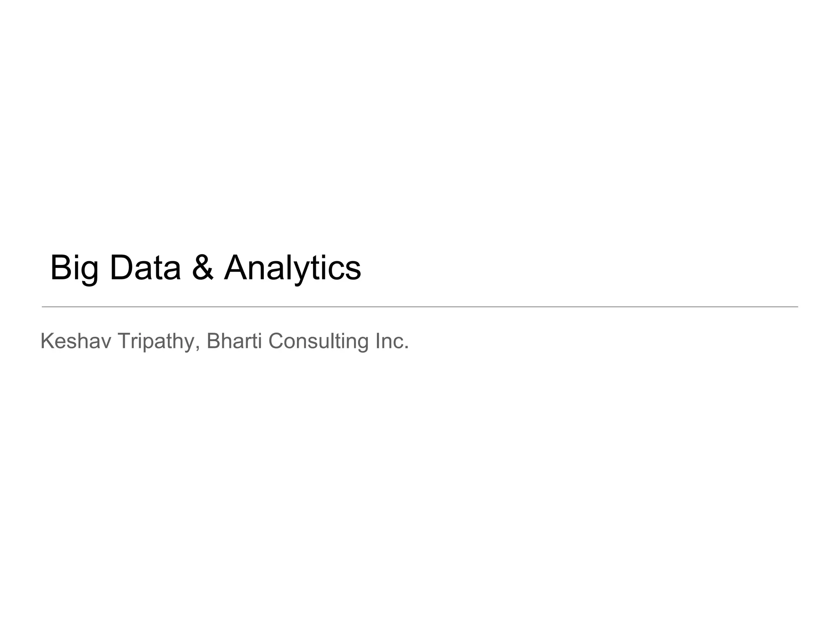Click the word "Big" in the title
Image resolution: width=840 pixels, height=630 pixels.
(75, 269)
